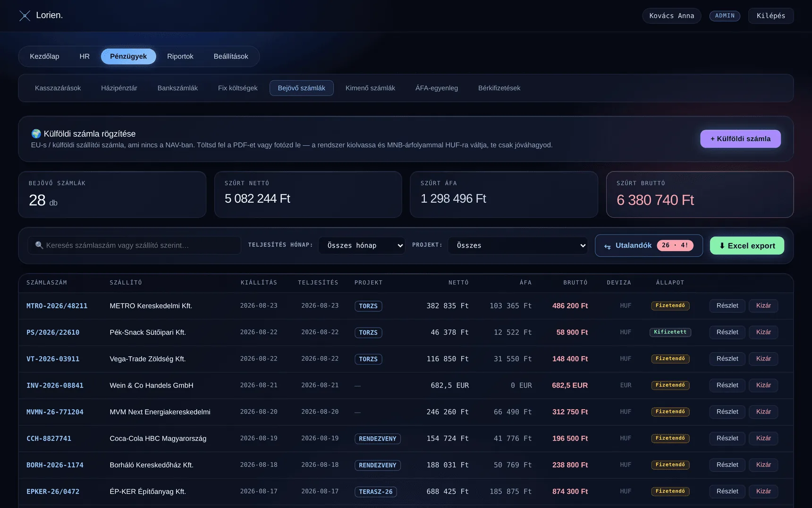Open the HR main tab

tap(85, 56)
